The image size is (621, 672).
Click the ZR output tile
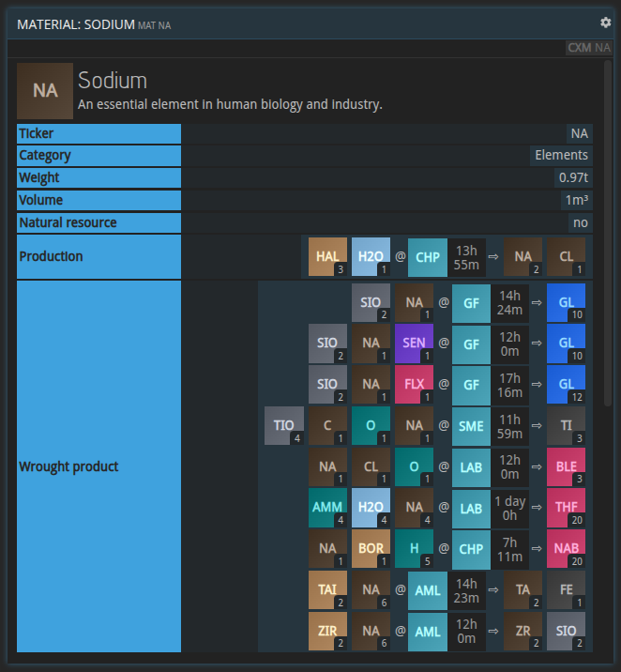[x=523, y=631]
